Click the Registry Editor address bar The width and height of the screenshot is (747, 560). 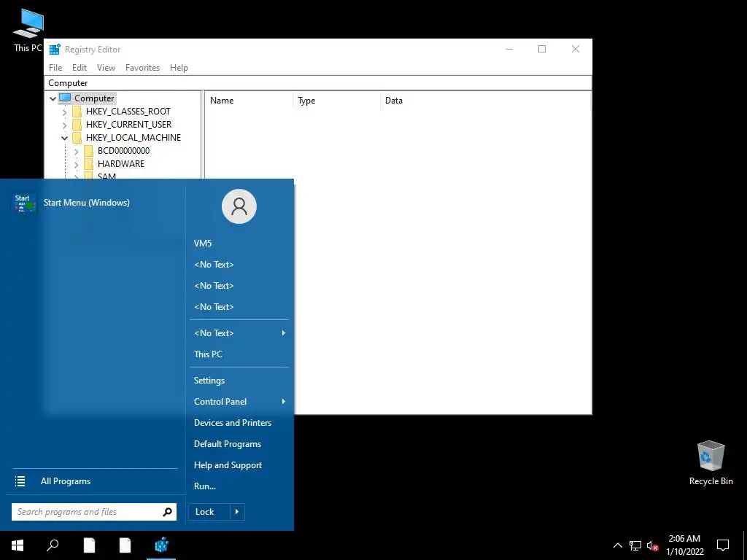point(318,83)
